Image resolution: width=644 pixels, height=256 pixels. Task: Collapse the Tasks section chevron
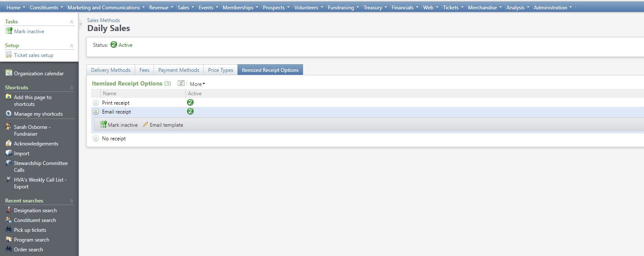pos(71,22)
